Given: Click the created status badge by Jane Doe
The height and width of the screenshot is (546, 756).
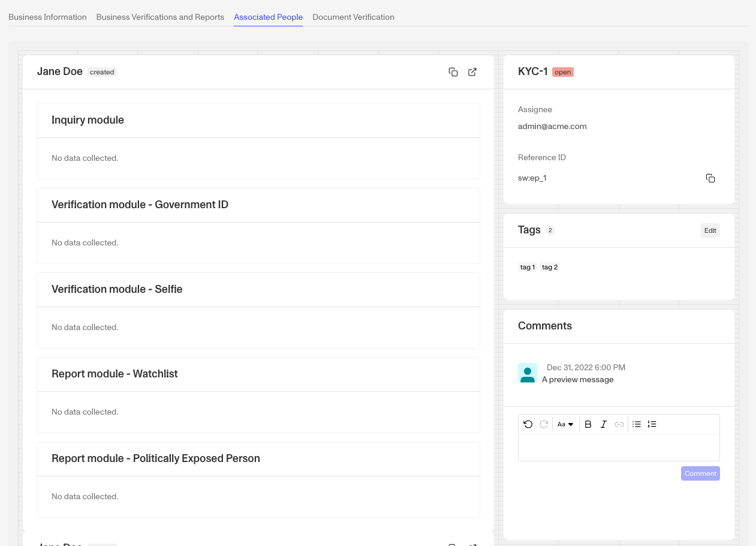Looking at the screenshot, I should (x=102, y=72).
